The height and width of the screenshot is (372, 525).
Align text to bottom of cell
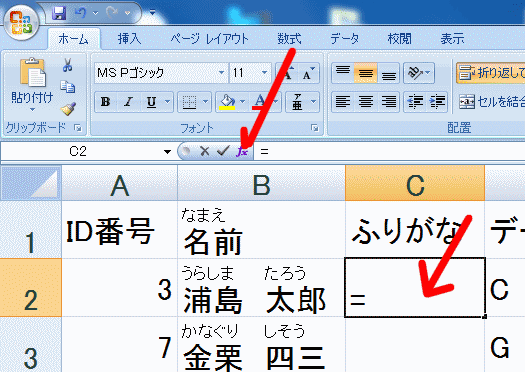[388, 73]
